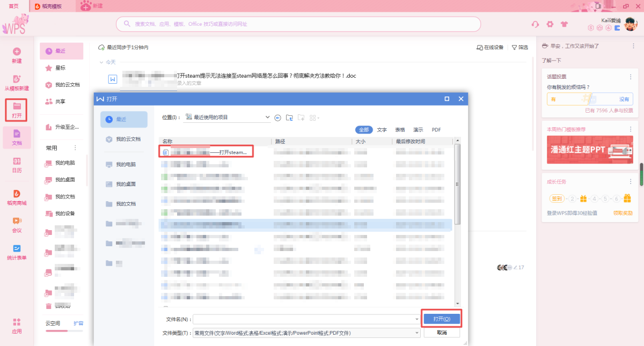Open the view mode dropdown in dialog toolbar
644x346 pixels.
point(314,117)
